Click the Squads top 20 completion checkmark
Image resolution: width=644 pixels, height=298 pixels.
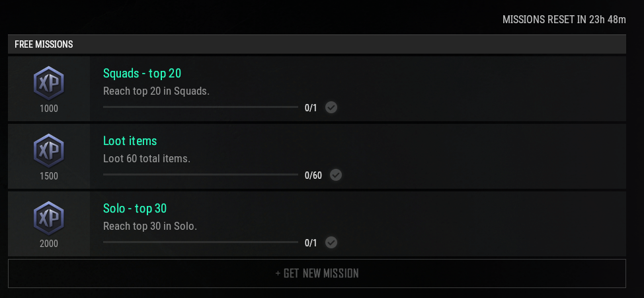click(331, 107)
